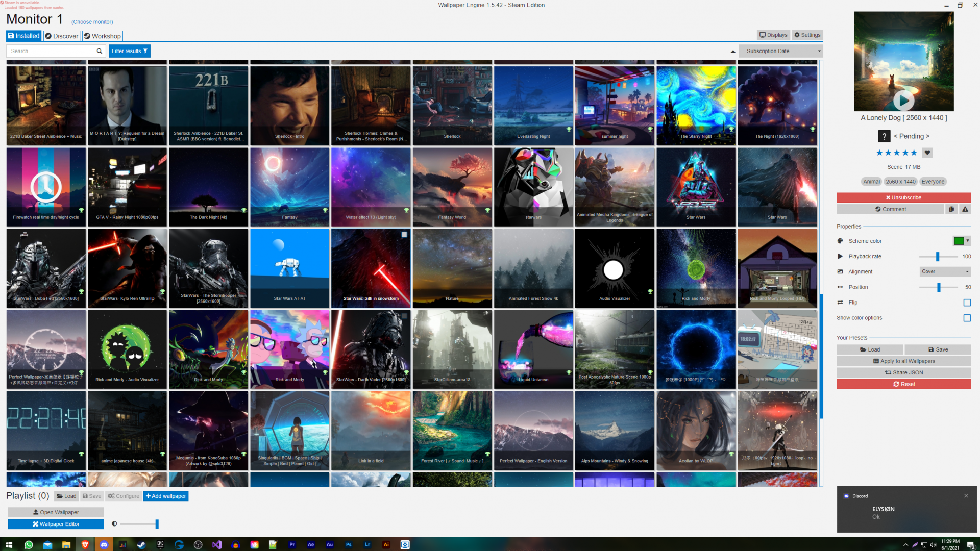The image size is (980, 551).
Task: Click the wallpaper Search input field
Action: pos(51,51)
